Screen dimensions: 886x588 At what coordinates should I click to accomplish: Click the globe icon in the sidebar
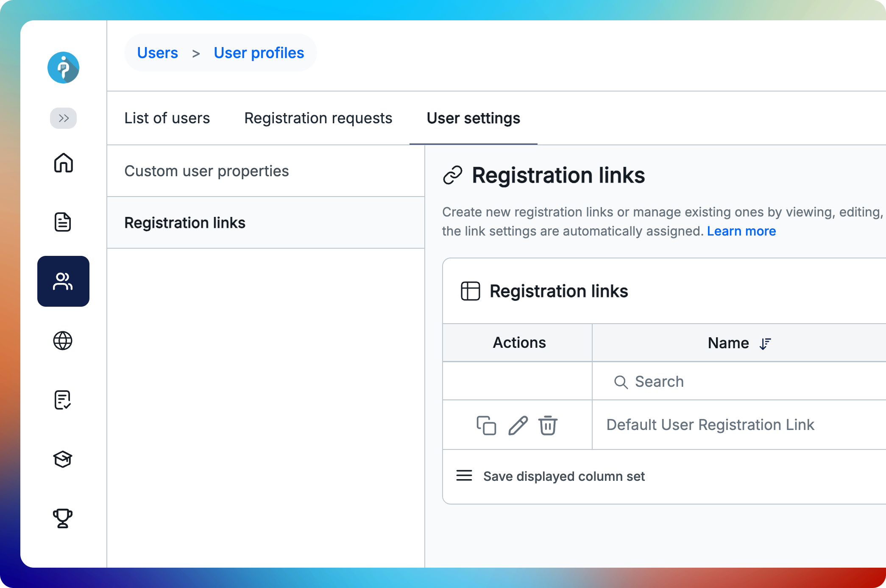63,341
